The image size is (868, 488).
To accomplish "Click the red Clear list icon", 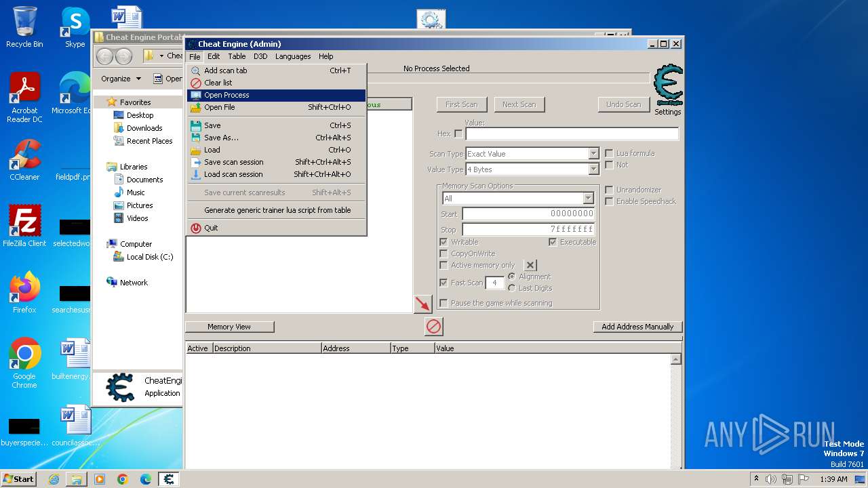I will pyautogui.click(x=196, y=83).
